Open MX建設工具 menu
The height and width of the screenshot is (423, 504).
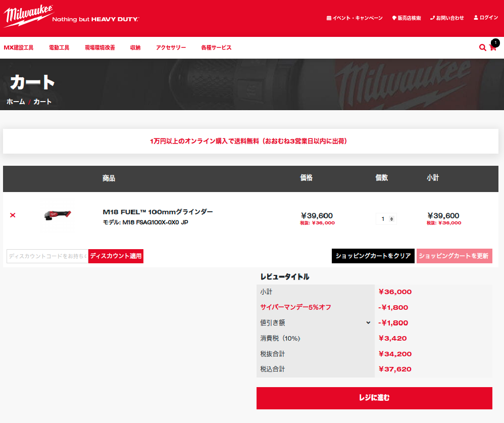[x=19, y=48]
